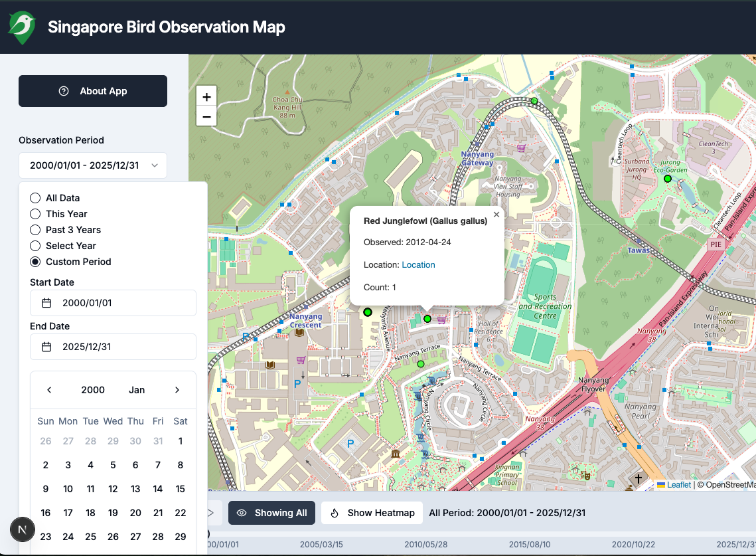Click the flame icon on Show Heatmap
Screen dimensions: 756x556
(333, 512)
